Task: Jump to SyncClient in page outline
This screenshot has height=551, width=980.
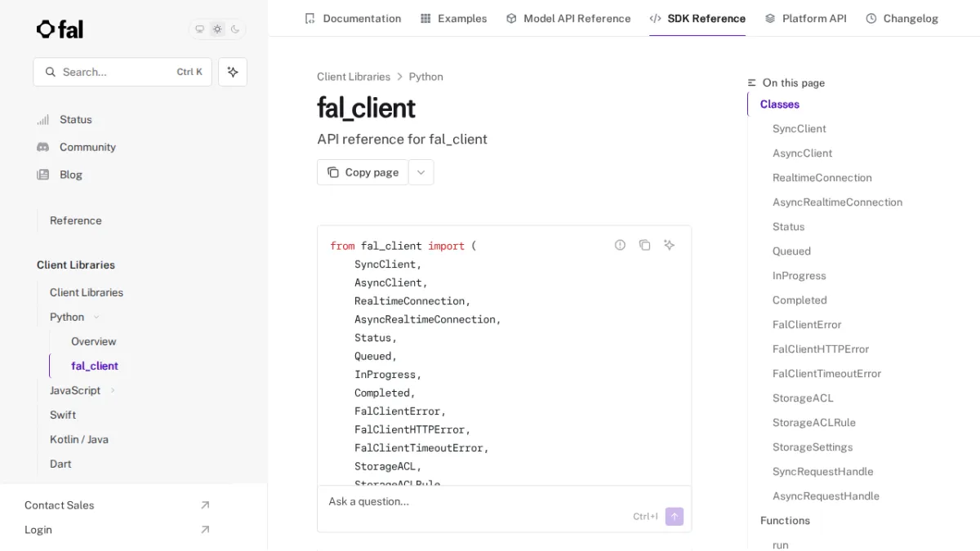Action: (800, 129)
